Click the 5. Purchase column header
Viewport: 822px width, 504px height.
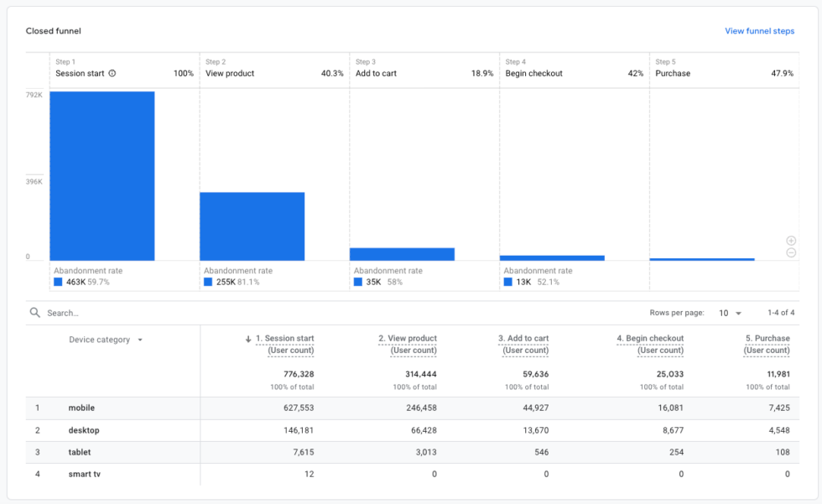[x=767, y=337]
